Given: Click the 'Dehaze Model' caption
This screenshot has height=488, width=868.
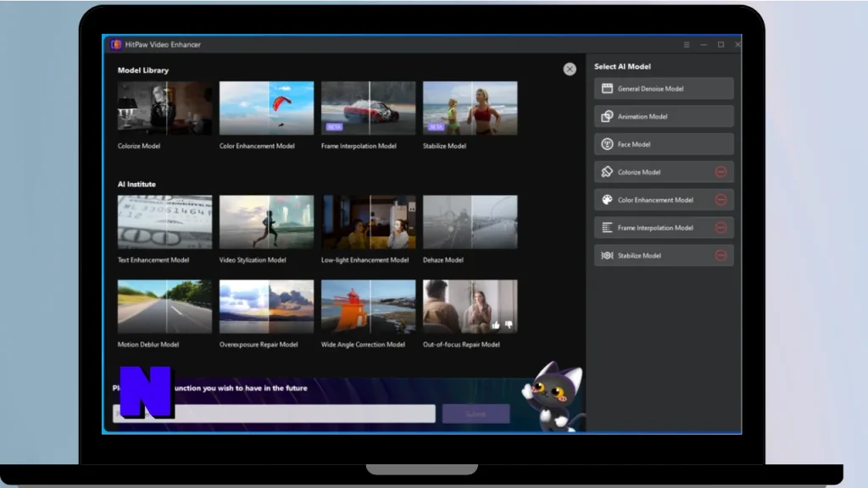Looking at the screenshot, I should pos(442,260).
